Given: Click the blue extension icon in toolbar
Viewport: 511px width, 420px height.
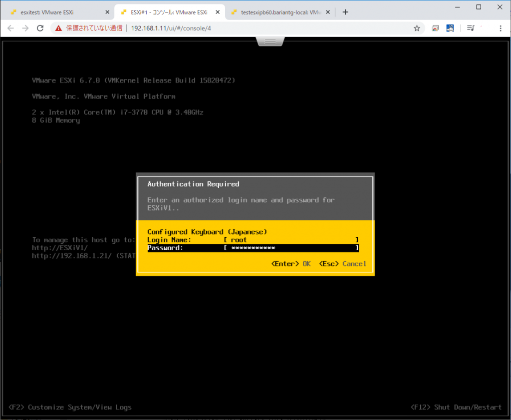Looking at the screenshot, I should tap(450, 28).
